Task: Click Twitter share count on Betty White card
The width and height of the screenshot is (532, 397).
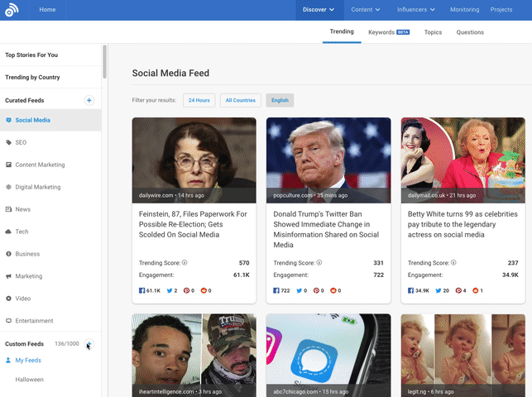Action: pyautogui.click(x=443, y=290)
